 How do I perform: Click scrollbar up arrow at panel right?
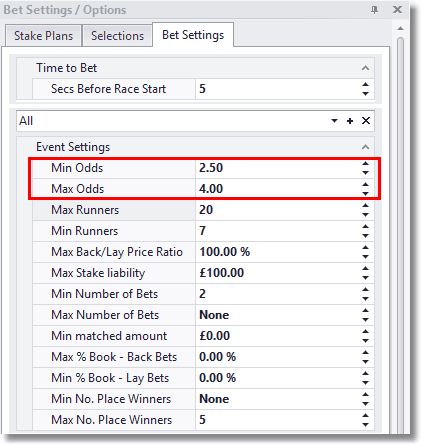coord(401,29)
